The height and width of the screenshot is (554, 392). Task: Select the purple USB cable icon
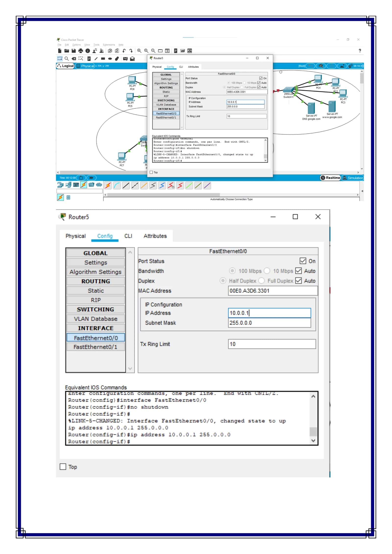[x=207, y=186]
